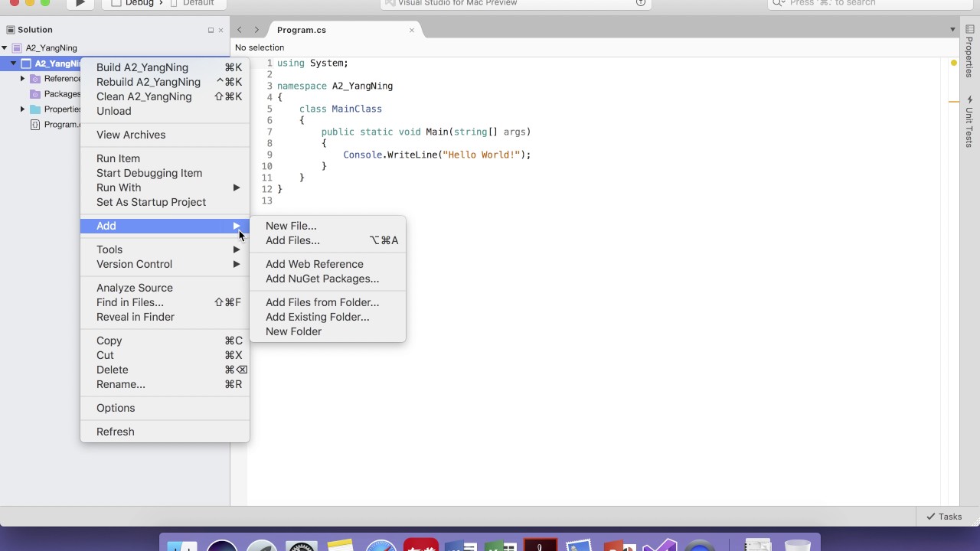
Task: Open the Tasks pad in status bar
Action: click(944, 517)
